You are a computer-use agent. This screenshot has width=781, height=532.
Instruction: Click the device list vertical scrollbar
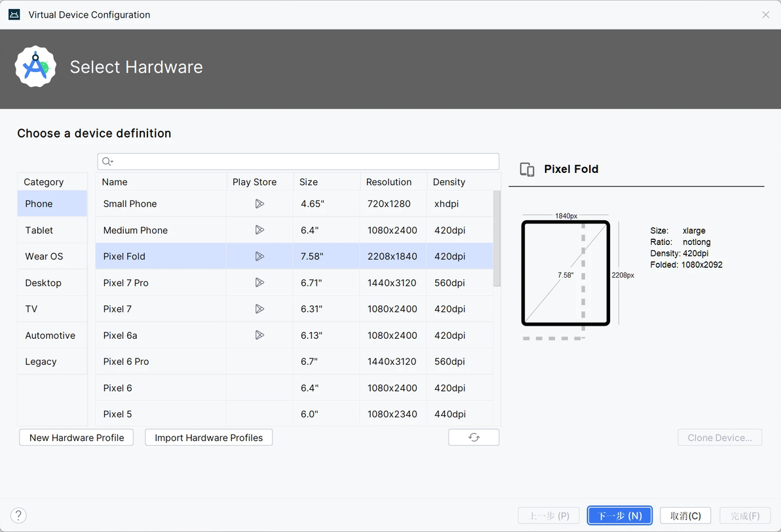[497, 238]
